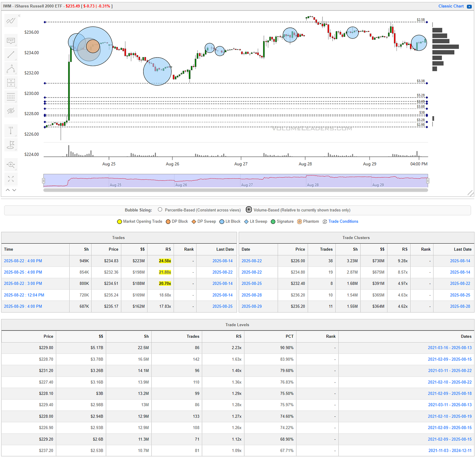Click the blue Classic Chart icon

[469, 6]
